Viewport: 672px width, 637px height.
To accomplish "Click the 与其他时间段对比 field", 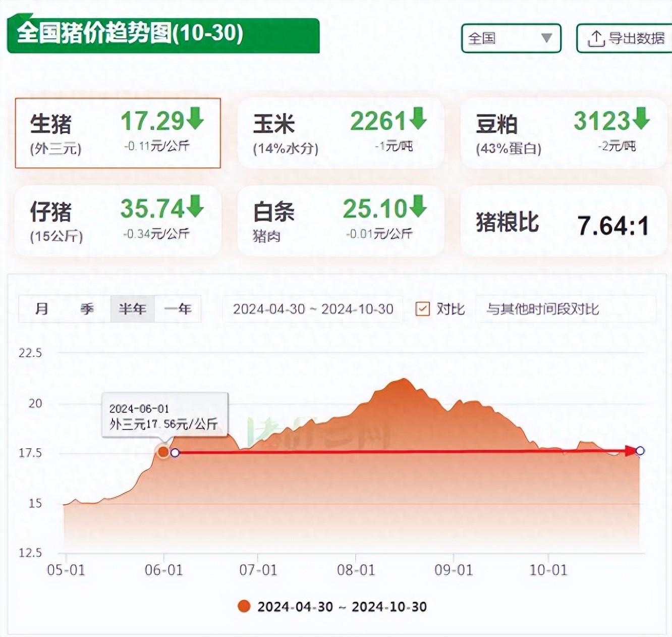I will coord(566,309).
